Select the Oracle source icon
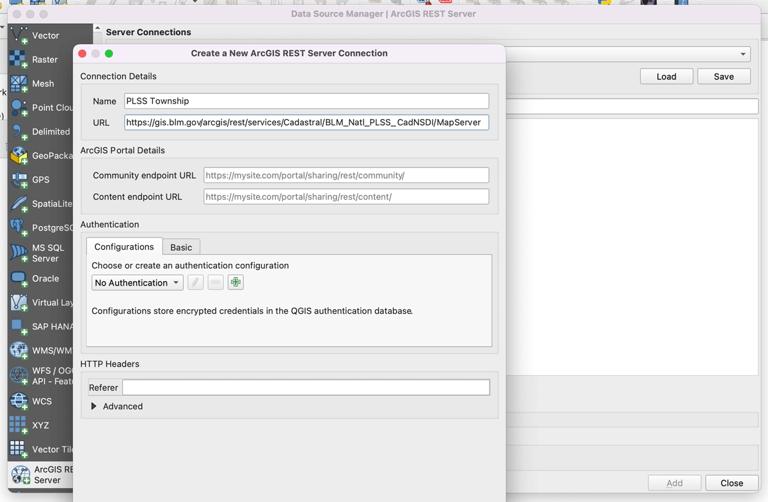This screenshot has width=768, height=502. tap(19, 279)
